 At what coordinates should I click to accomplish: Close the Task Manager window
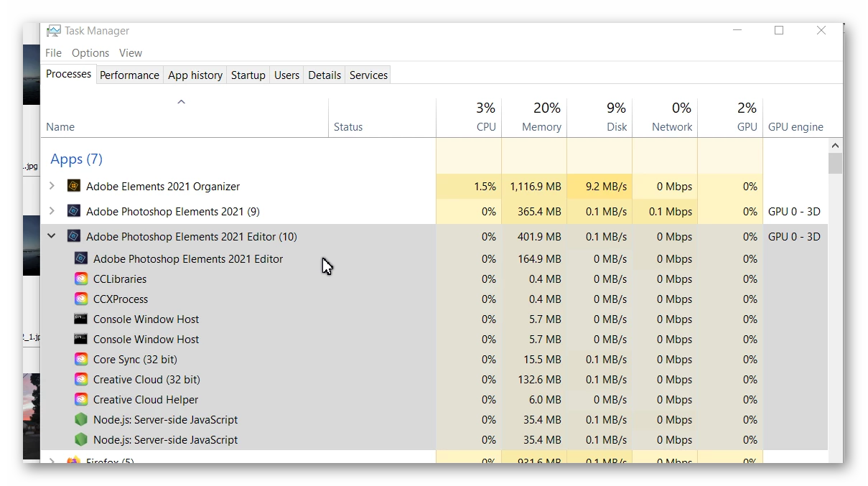click(821, 31)
